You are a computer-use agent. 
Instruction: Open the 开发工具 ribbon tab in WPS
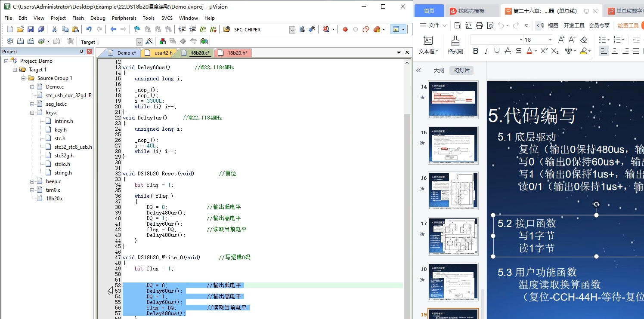(574, 25)
